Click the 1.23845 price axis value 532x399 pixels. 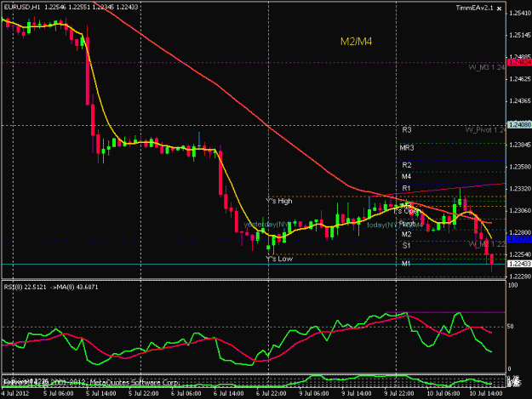pos(520,145)
